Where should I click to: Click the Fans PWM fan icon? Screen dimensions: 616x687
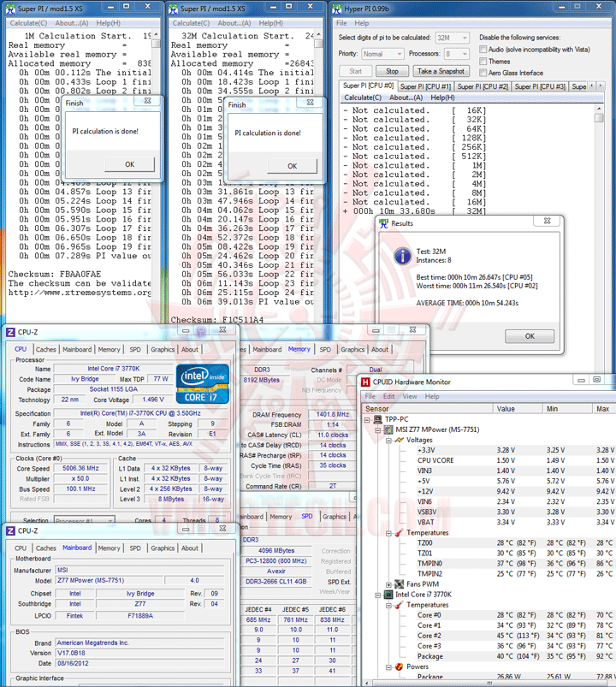pos(399,584)
